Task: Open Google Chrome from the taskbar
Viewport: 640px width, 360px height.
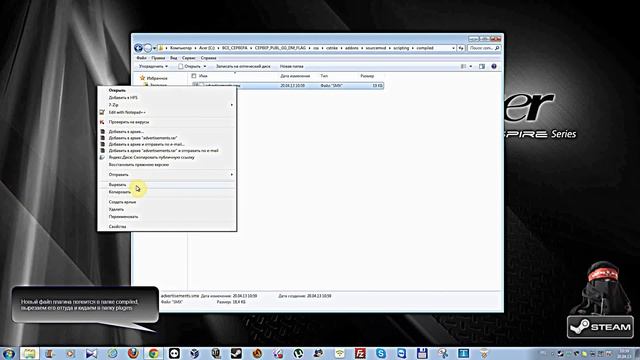Action: point(153,353)
